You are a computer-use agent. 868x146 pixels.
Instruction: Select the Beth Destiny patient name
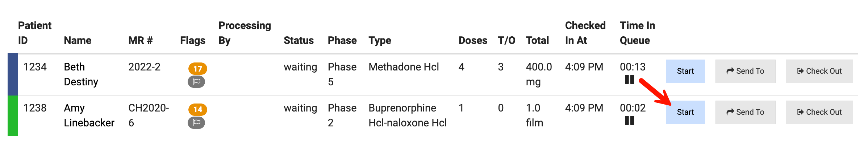[x=81, y=74]
